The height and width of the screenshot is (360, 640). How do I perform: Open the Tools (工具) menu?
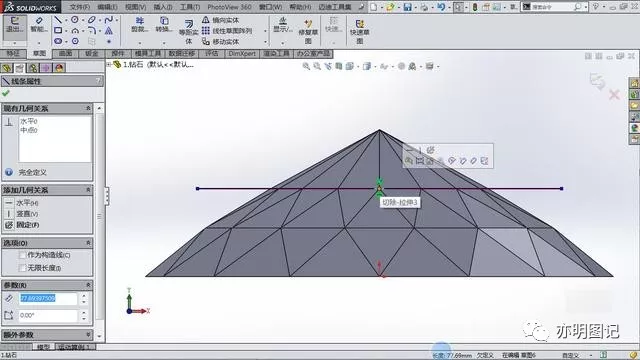(x=190, y=7)
